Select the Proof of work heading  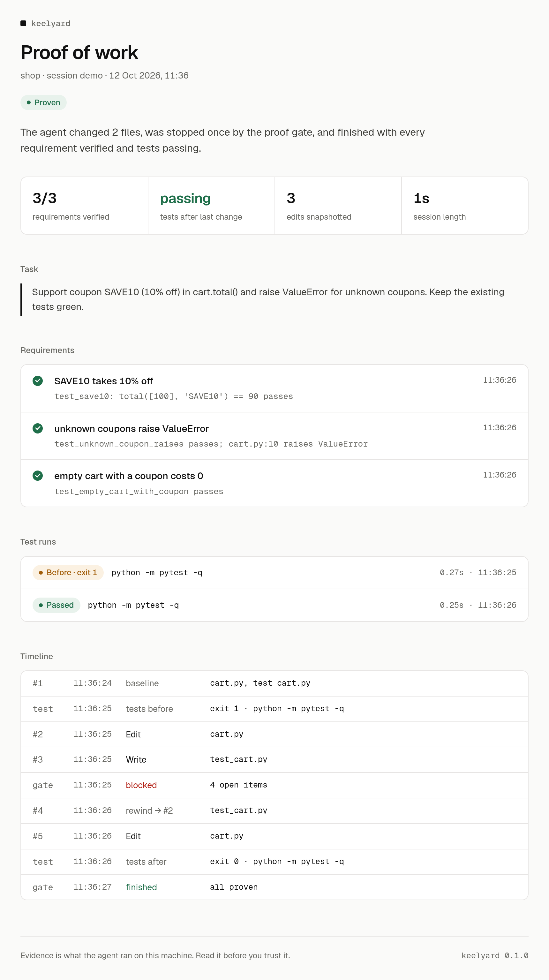click(x=79, y=52)
